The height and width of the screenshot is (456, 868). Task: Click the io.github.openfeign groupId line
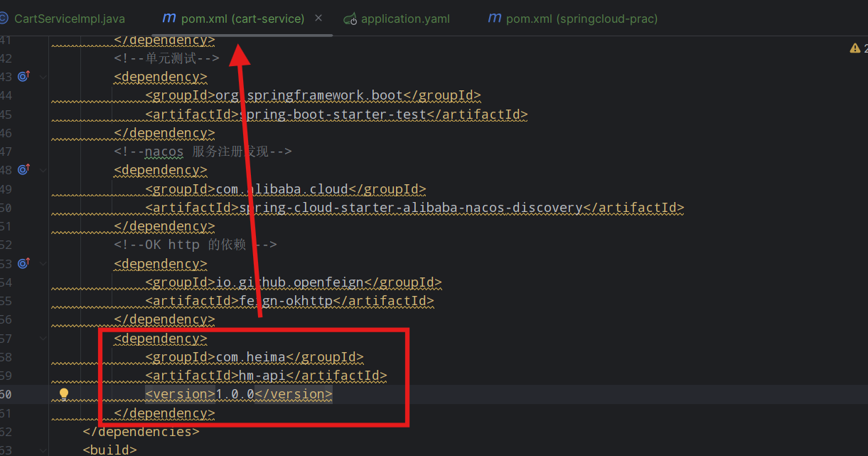coord(293,282)
